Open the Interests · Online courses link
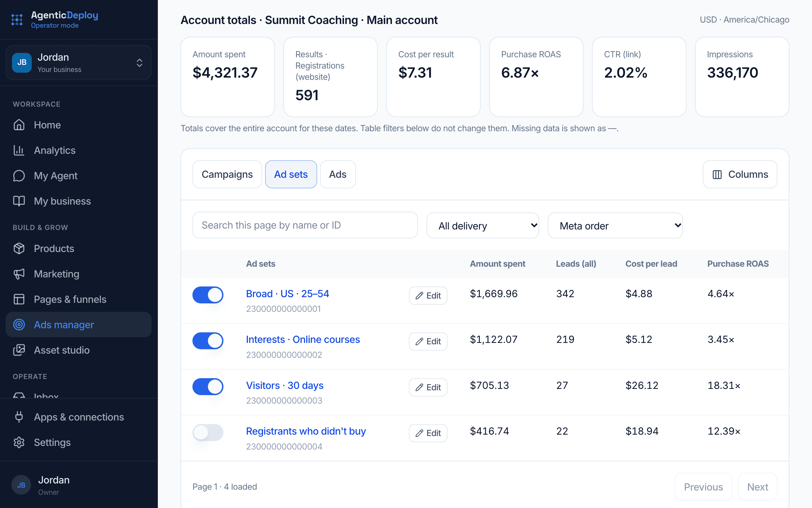 pyautogui.click(x=303, y=339)
